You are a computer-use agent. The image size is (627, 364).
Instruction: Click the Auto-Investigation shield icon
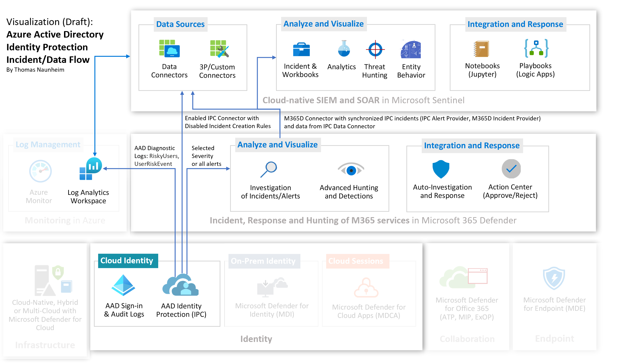(x=441, y=169)
